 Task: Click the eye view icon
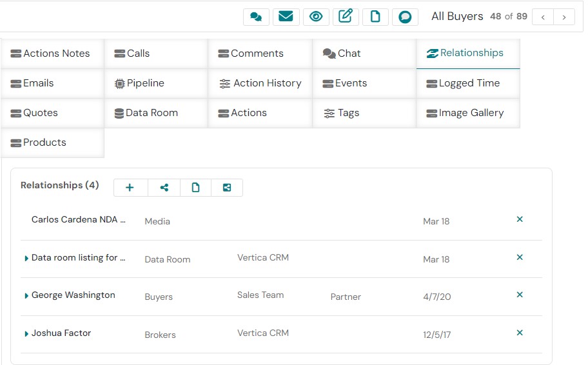point(316,17)
